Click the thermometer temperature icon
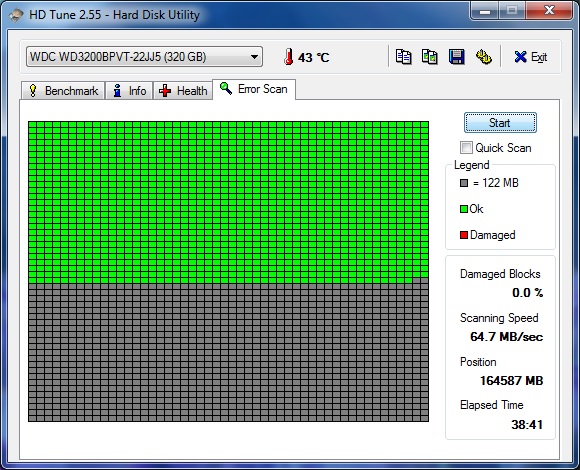Image resolution: width=580 pixels, height=470 pixels. click(289, 57)
